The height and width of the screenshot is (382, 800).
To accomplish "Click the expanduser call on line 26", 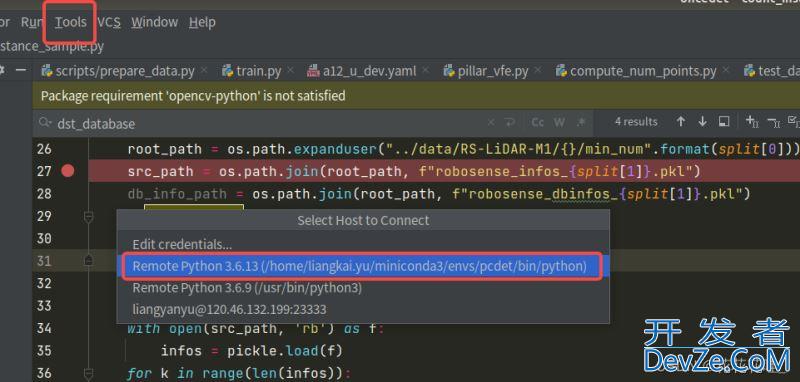I will 336,149.
